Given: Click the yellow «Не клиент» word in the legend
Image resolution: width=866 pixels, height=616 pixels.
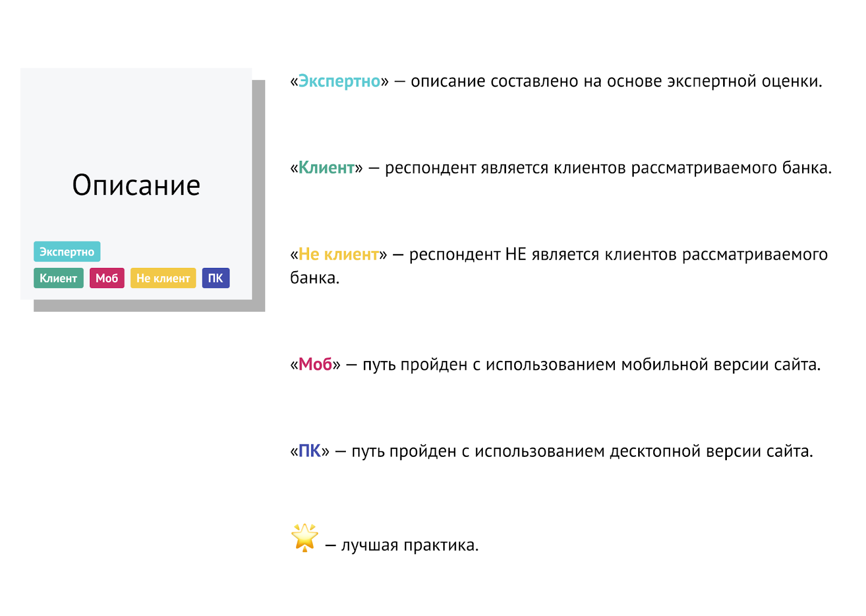Looking at the screenshot, I should pyautogui.click(x=339, y=254).
